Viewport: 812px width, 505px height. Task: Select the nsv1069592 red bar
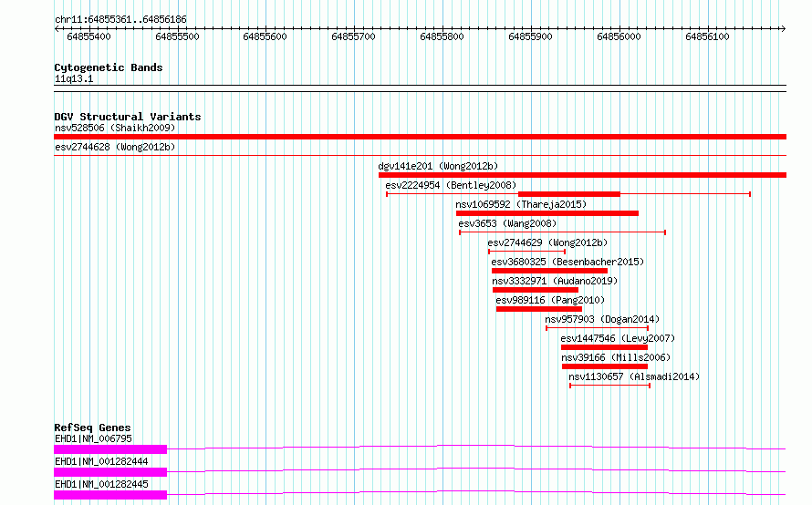[547, 213]
